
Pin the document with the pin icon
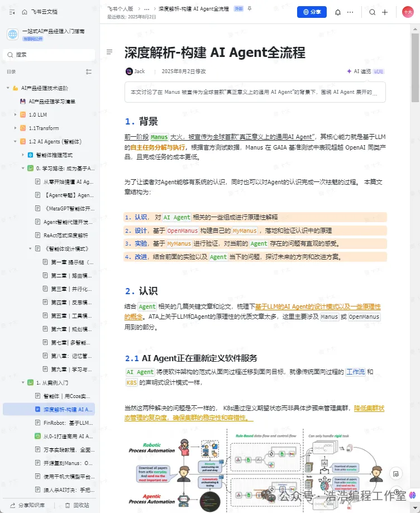(250, 9)
